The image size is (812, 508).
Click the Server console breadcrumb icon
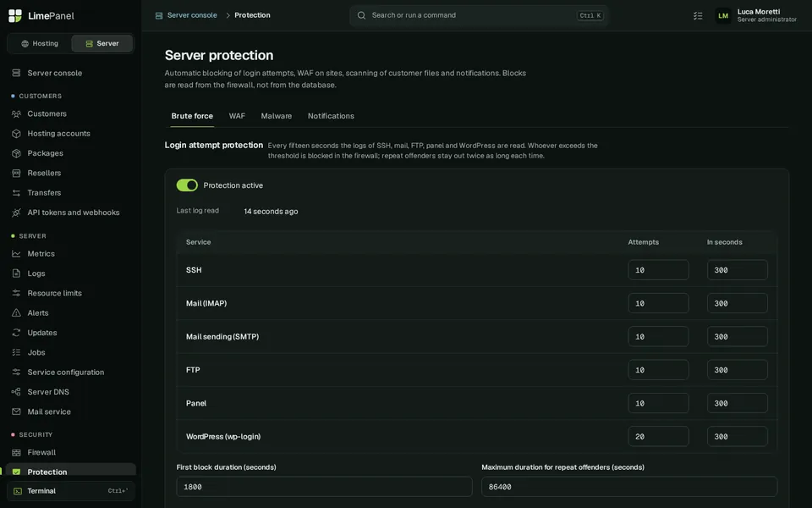point(159,15)
